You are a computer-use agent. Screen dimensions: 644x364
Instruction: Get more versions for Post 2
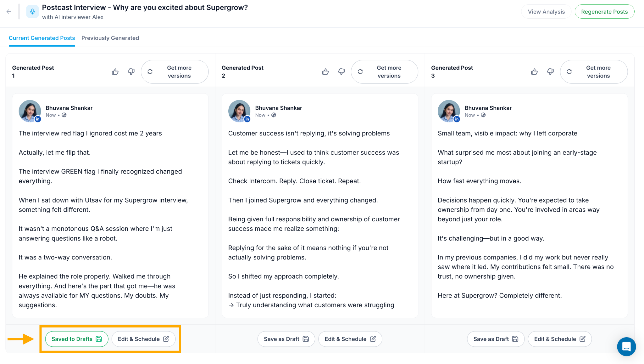pyautogui.click(x=385, y=72)
